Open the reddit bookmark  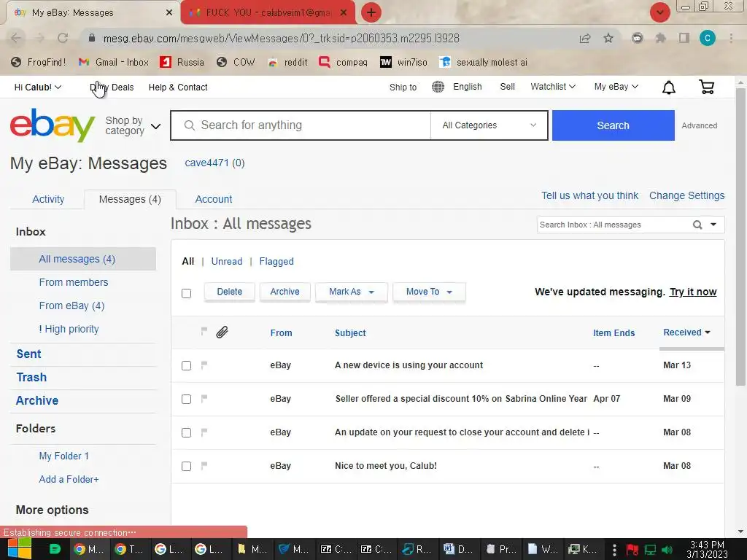[x=287, y=62]
